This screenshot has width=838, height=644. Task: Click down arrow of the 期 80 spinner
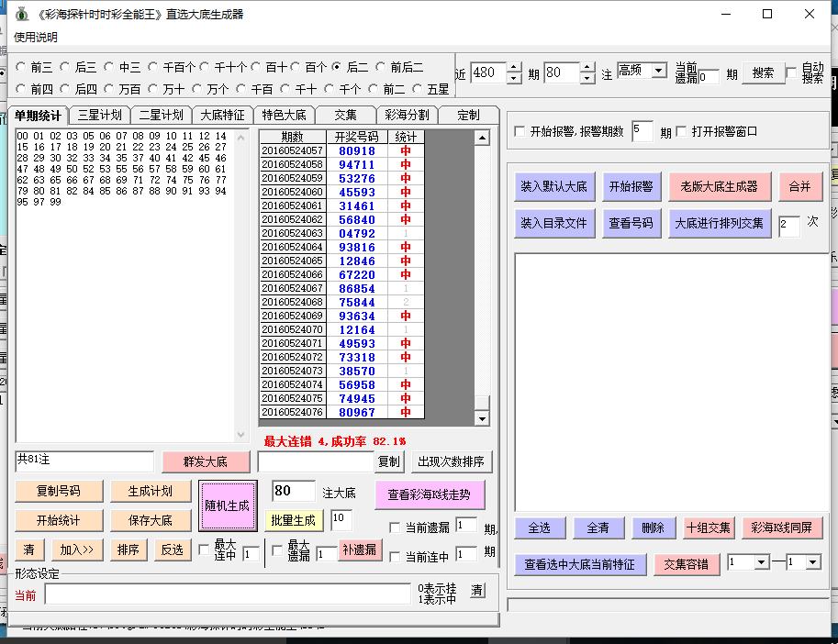(x=587, y=78)
